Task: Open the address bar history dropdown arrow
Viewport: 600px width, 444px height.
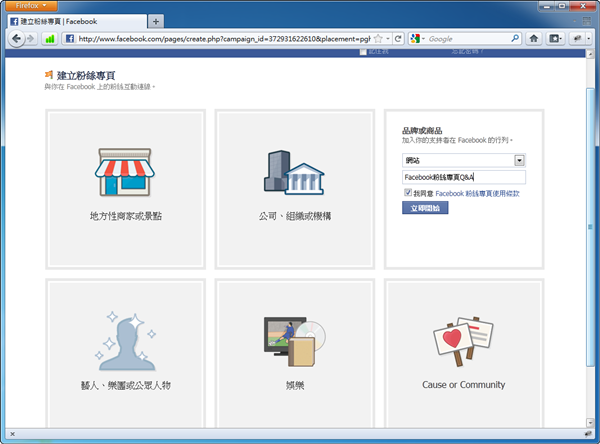Action: 388,39
